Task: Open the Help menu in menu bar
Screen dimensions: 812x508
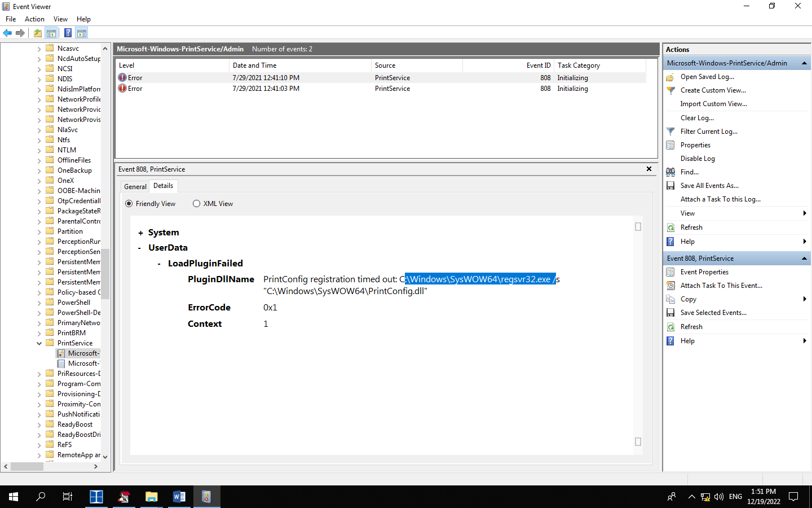Action: tap(83, 19)
